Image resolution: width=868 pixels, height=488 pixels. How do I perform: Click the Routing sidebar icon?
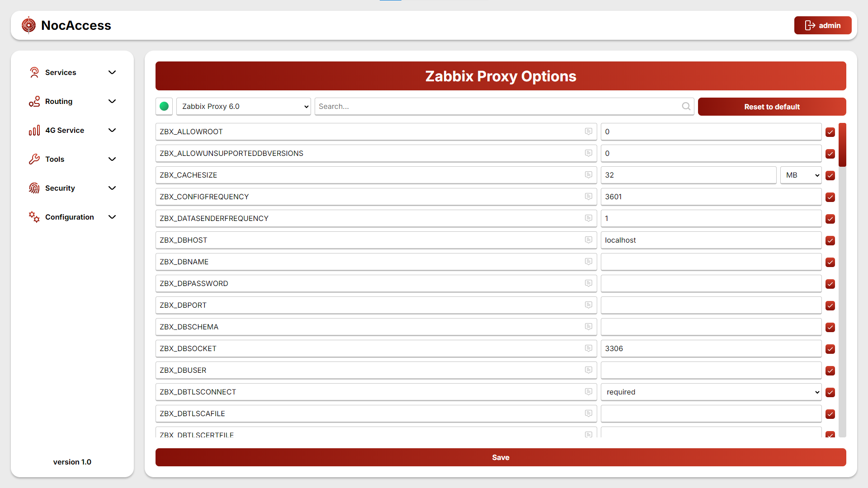33,101
